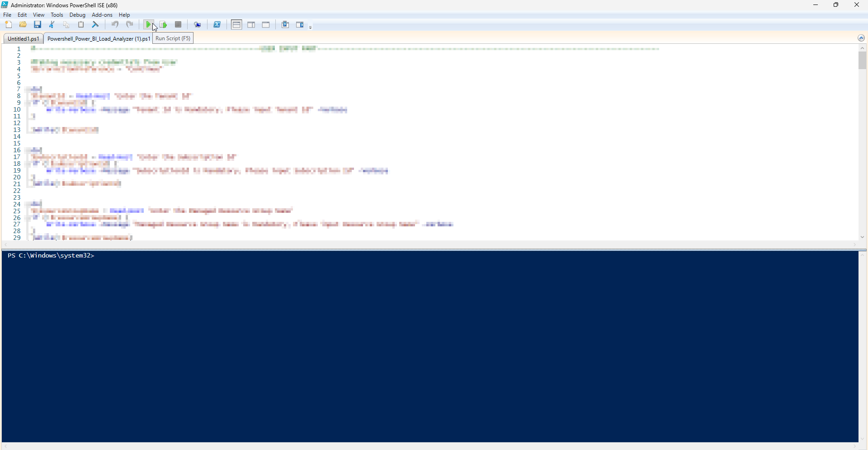Screen dimensions: 868x450
Task: Click the script editor vertical scrollbar thumb
Action: (863, 61)
